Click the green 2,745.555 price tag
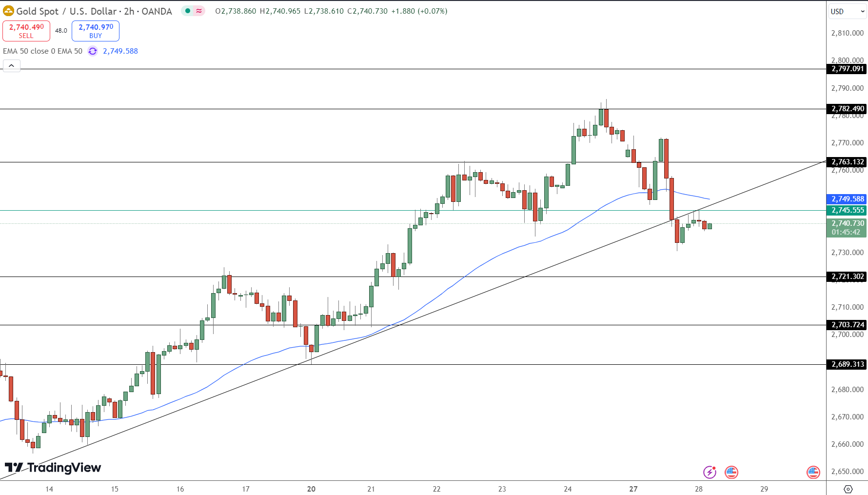The height and width of the screenshot is (495, 868). (847, 210)
